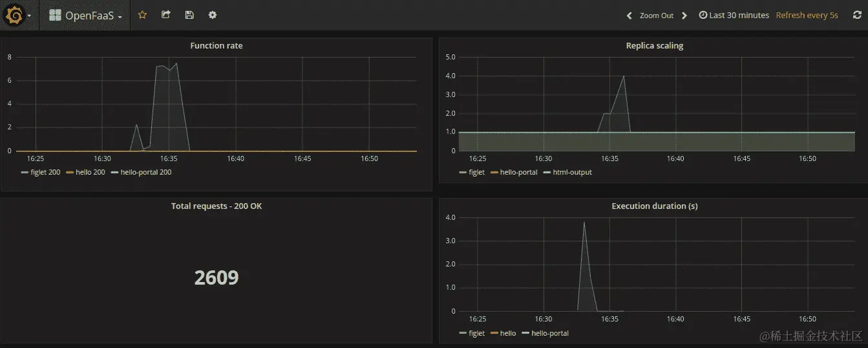
Task: Click the Function rate graph peak near 16:35
Action: (x=176, y=64)
